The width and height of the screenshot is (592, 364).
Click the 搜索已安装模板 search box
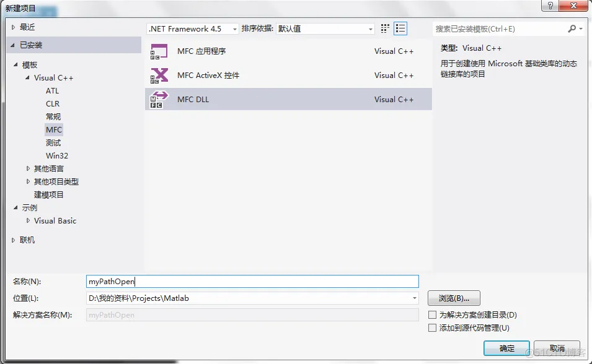coord(500,28)
